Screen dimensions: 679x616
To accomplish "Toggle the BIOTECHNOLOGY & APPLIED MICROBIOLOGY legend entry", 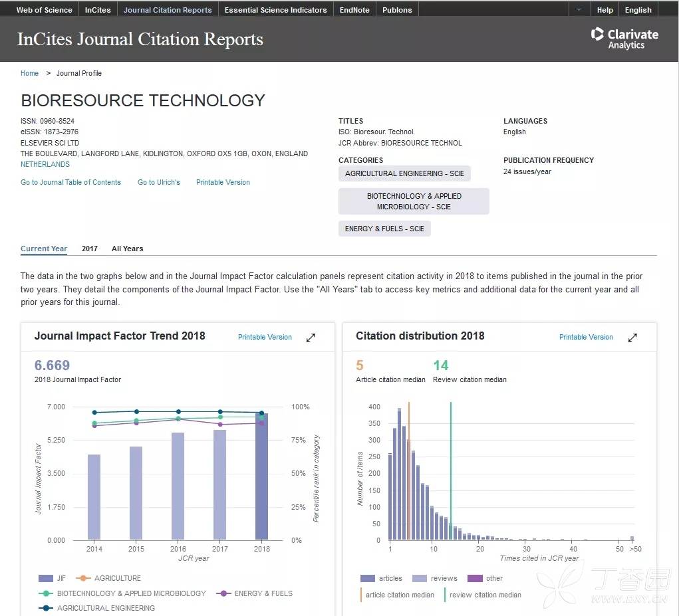I will pos(122,593).
